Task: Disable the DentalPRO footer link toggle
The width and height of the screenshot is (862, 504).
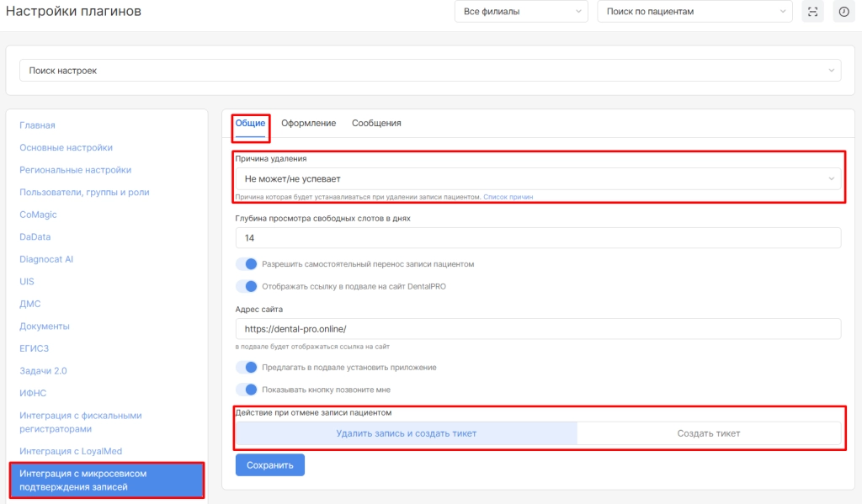Action: coord(246,286)
